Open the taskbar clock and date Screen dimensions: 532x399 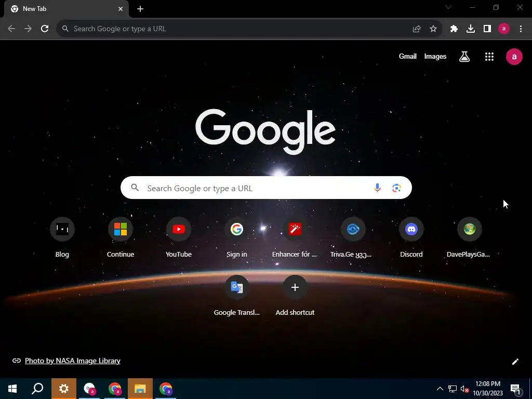coord(488,389)
